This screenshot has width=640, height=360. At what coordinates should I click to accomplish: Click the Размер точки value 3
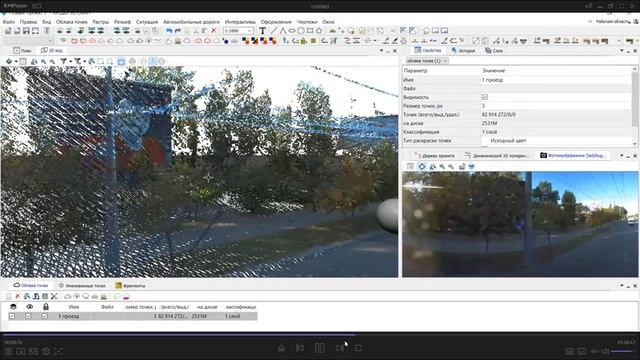pyautogui.click(x=483, y=106)
